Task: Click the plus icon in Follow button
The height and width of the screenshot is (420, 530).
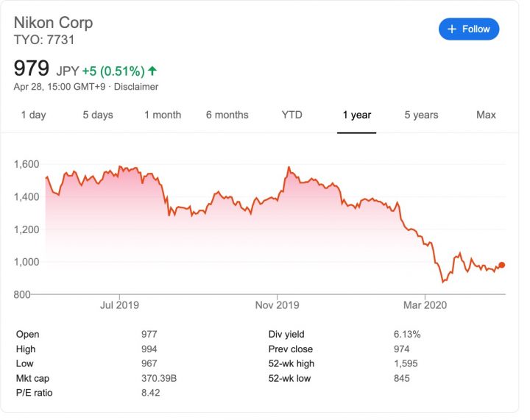Action: click(451, 29)
